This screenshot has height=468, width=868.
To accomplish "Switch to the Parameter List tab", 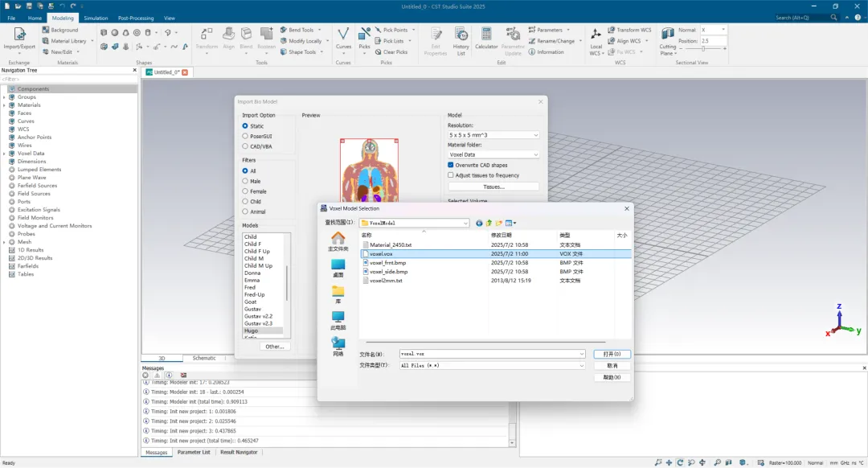I will pyautogui.click(x=194, y=453).
